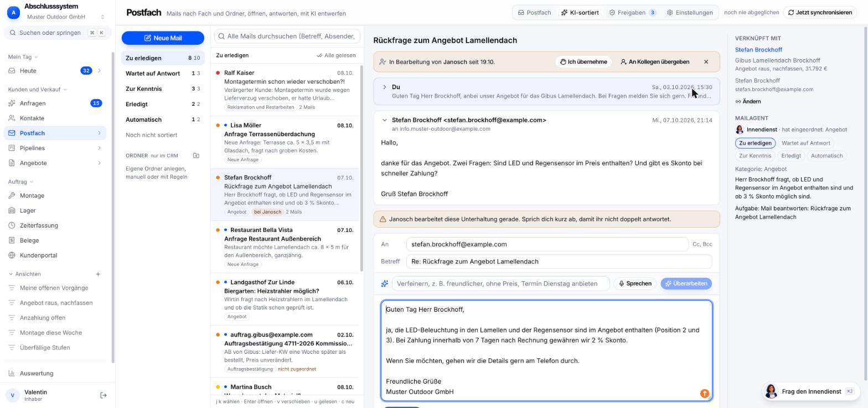Open Auswertung in the sidebar
Image resolution: width=868 pixels, height=408 pixels.
point(55,373)
